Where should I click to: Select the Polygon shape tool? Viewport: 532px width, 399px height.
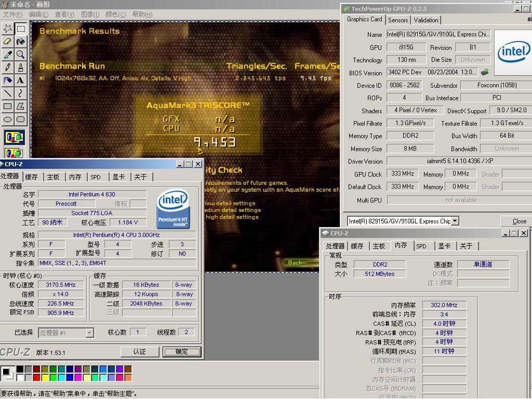21,106
